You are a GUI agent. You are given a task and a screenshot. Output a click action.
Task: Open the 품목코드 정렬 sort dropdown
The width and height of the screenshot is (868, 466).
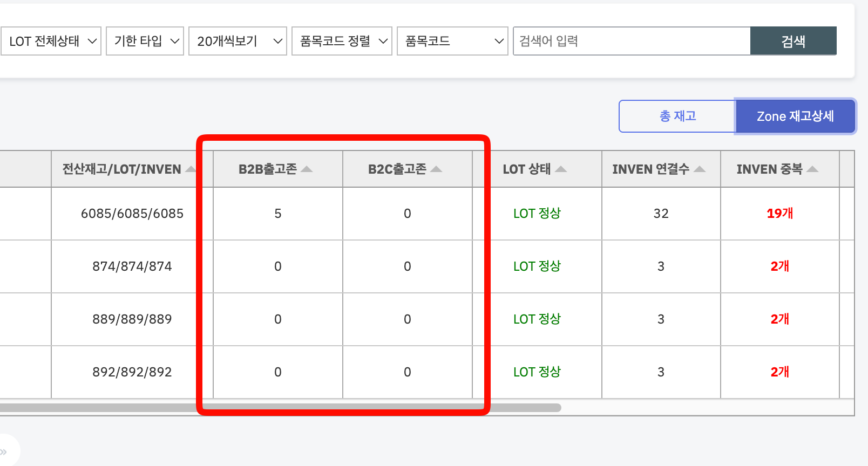pos(342,41)
